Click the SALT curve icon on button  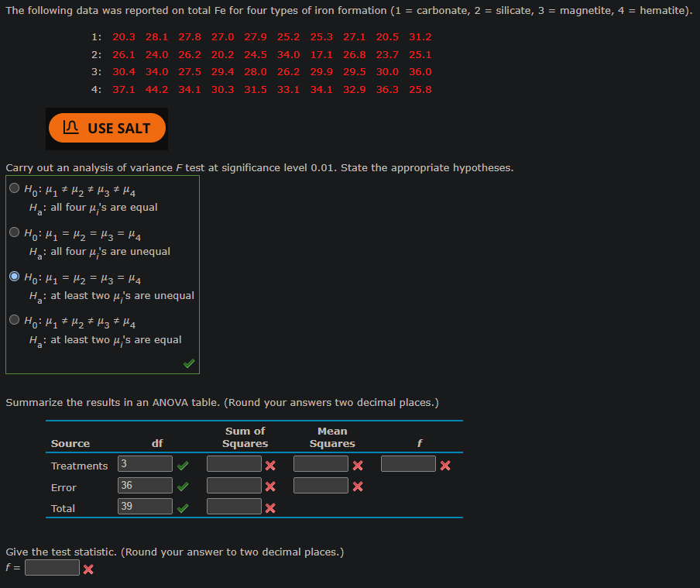(x=71, y=127)
